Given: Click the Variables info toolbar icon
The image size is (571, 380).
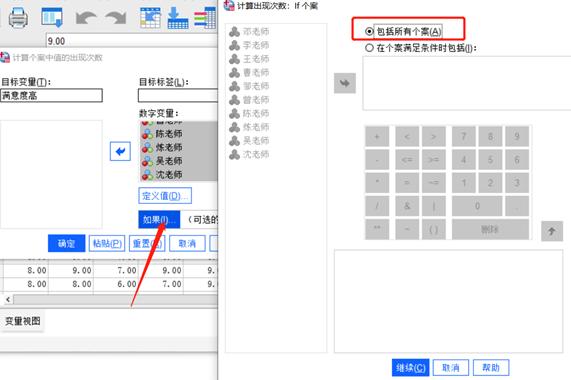Looking at the screenshot, I should pyautogui.click(x=205, y=17).
